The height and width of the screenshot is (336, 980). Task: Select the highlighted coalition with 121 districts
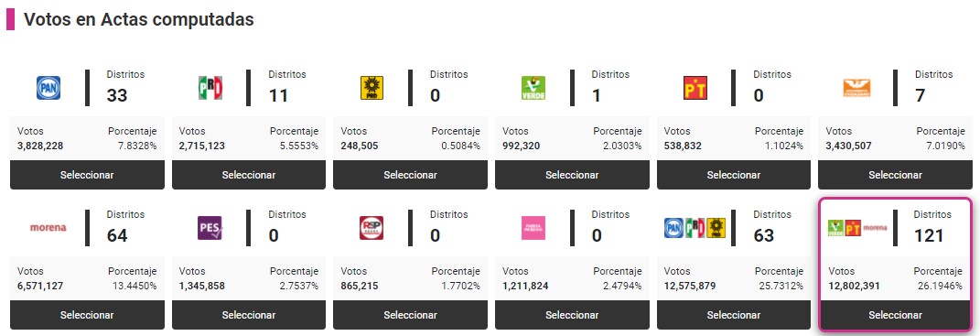(x=895, y=315)
